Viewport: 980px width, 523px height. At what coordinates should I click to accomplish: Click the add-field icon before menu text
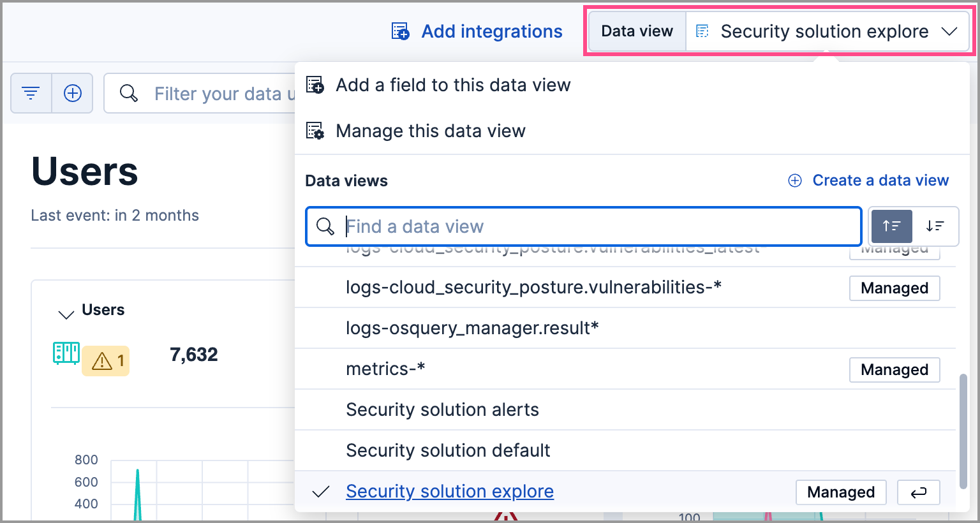click(315, 84)
